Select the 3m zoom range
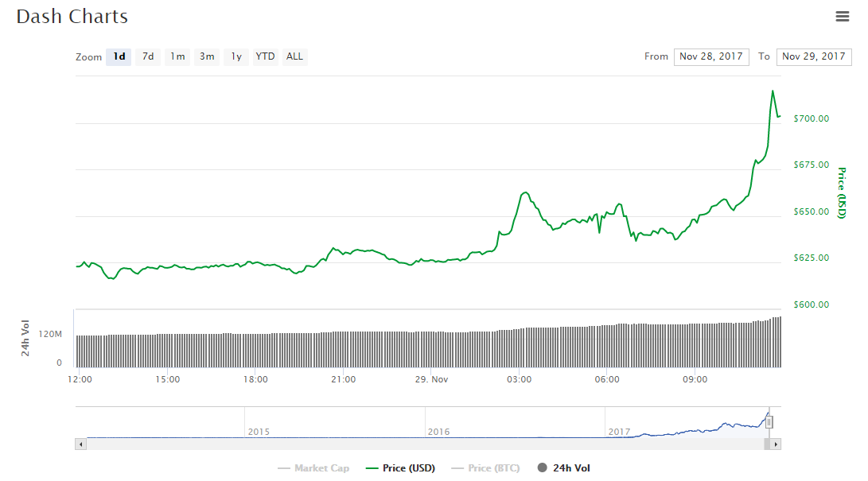This screenshot has width=868, height=481. 207,56
